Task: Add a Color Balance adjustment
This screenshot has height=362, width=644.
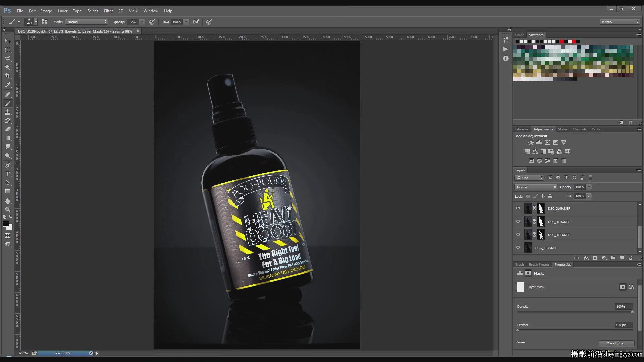Action: pyautogui.click(x=535, y=152)
